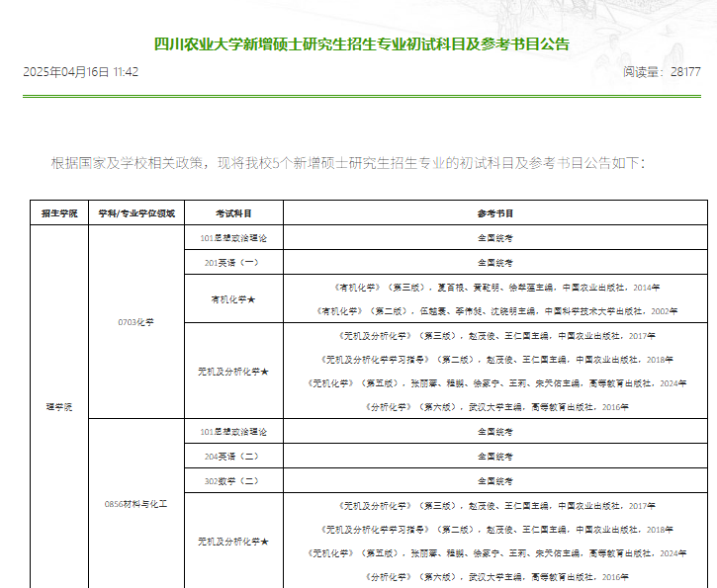The image size is (717, 588).
Task: Click 全国统考 beside 201英语（一）
Action: (495, 263)
